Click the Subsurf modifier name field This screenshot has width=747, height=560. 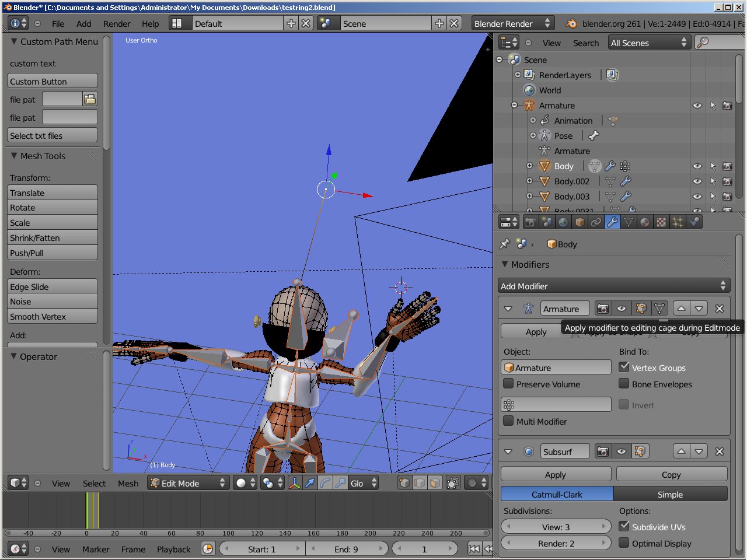click(565, 452)
